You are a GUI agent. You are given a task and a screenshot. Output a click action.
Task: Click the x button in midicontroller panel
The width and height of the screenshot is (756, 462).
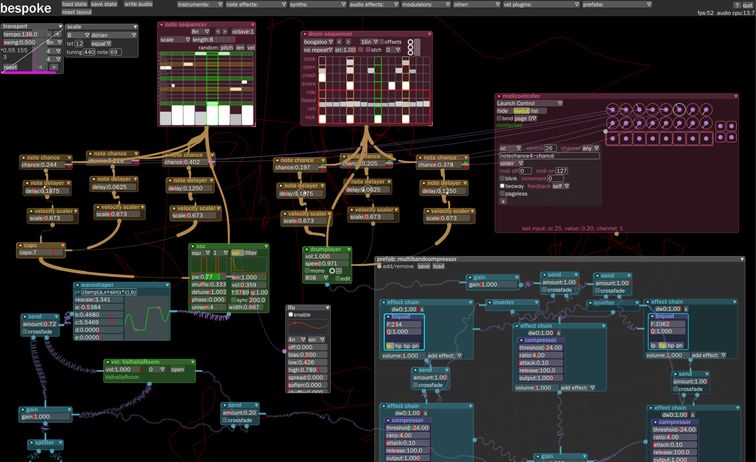click(x=502, y=200)
